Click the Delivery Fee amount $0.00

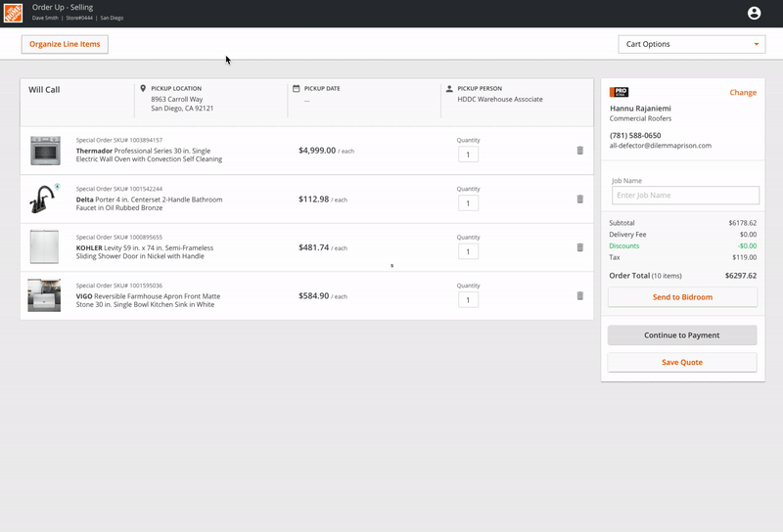(x=748, y=235)
